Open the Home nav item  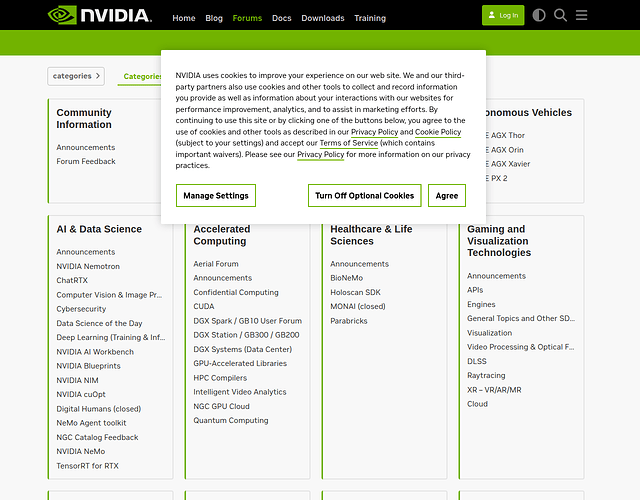pos(184,18)
